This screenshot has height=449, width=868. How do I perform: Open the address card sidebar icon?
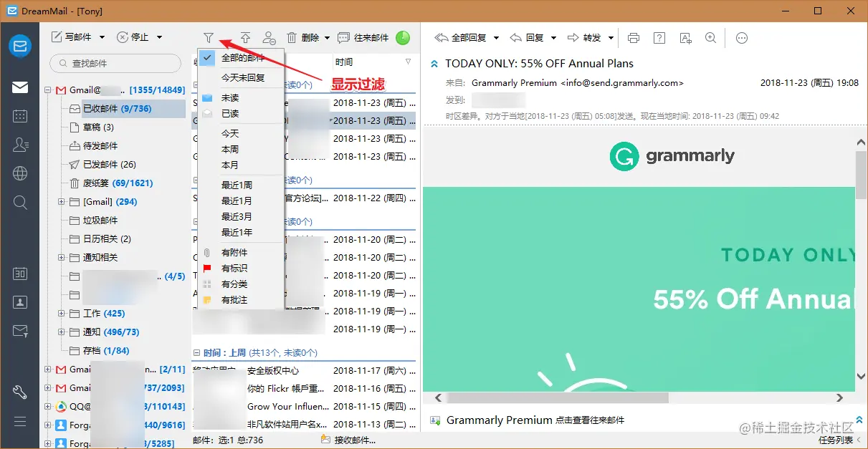(x=20, y=302)
